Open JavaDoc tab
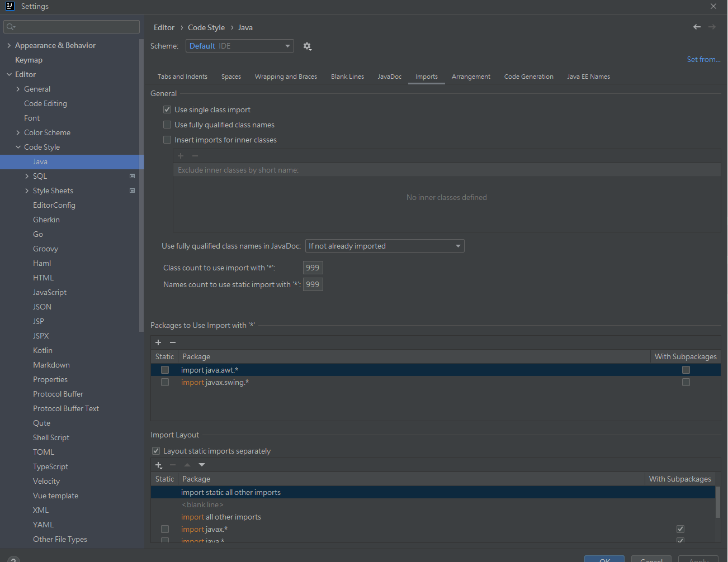Viewport: 728px width, 562px height. [x=389, y=77]
